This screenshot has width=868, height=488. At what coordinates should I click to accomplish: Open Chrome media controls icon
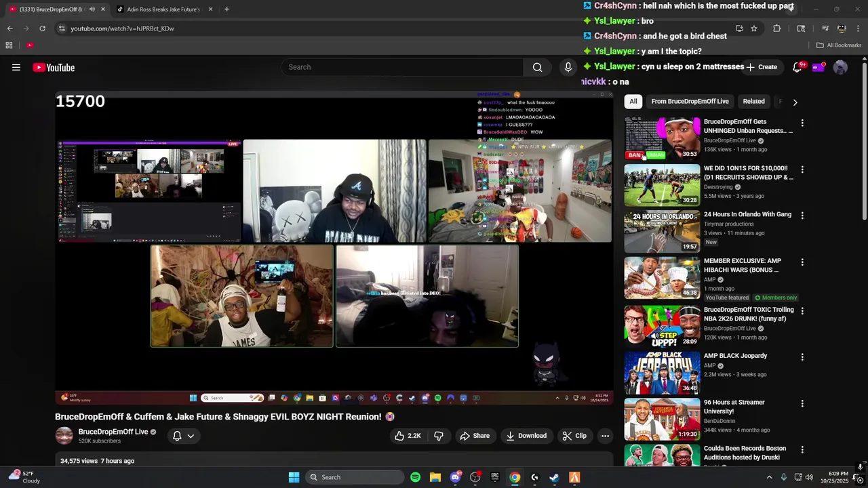click(825, 28)
